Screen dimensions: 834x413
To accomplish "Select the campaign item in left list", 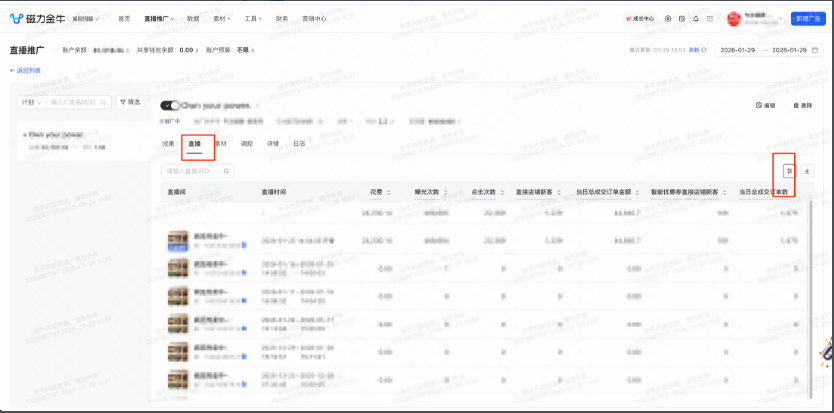I will [x=84, y=141].
